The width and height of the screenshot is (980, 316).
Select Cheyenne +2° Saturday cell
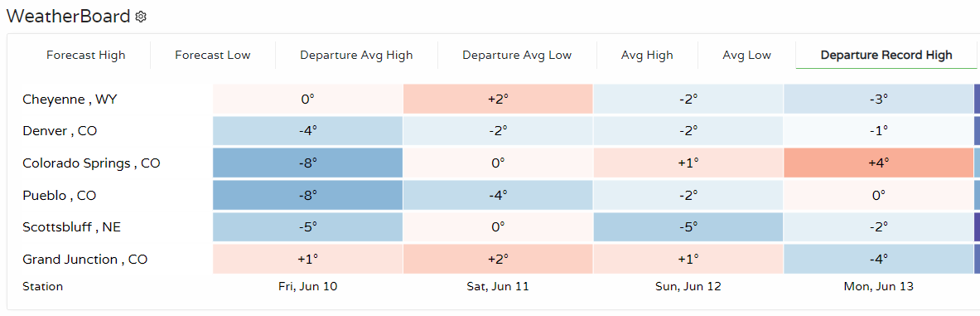tap(498, 99)
